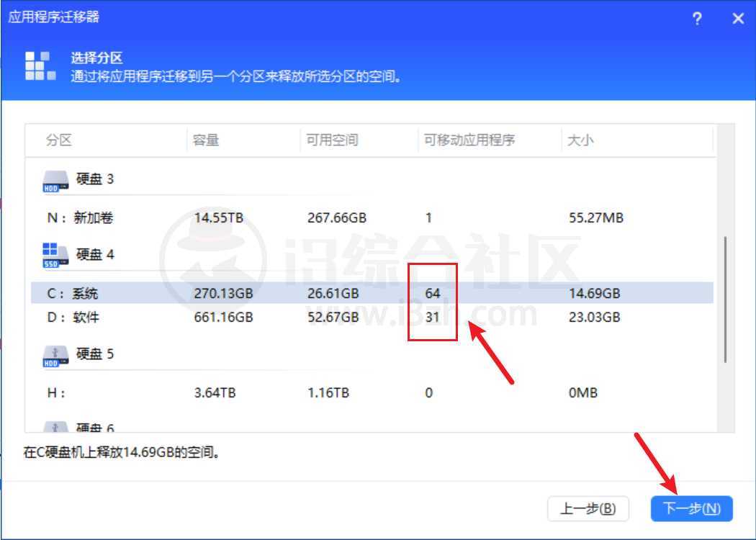Click the partially visible 硬盘 6 drive icon
This screenshot has height=540, width=756.
(x=55, y=427)
